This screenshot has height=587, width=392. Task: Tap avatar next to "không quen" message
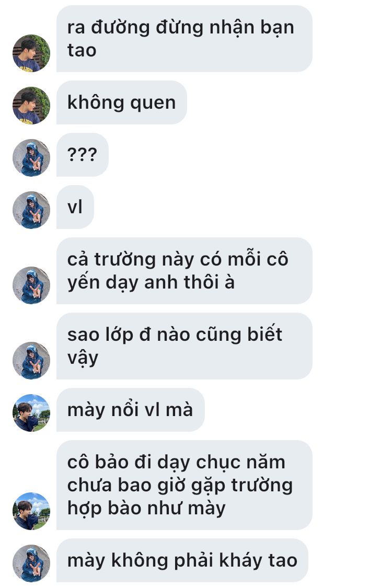click(31, 106)
